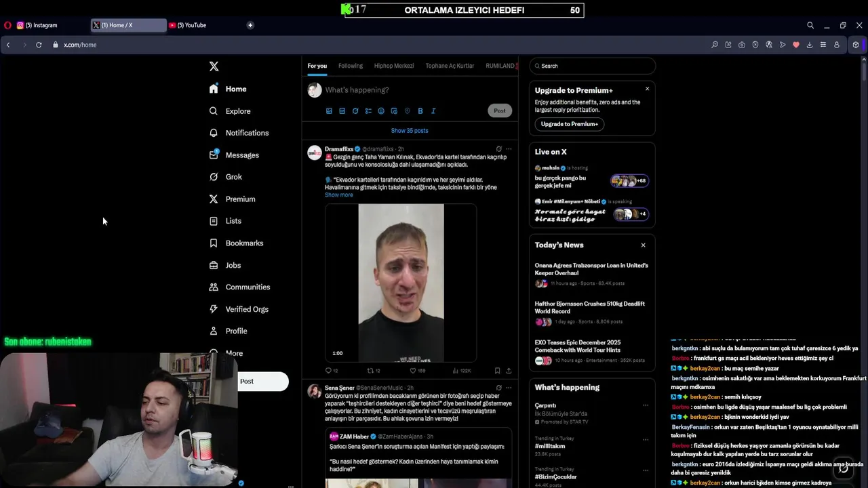Open EXO comeback news story

point(590,346)
